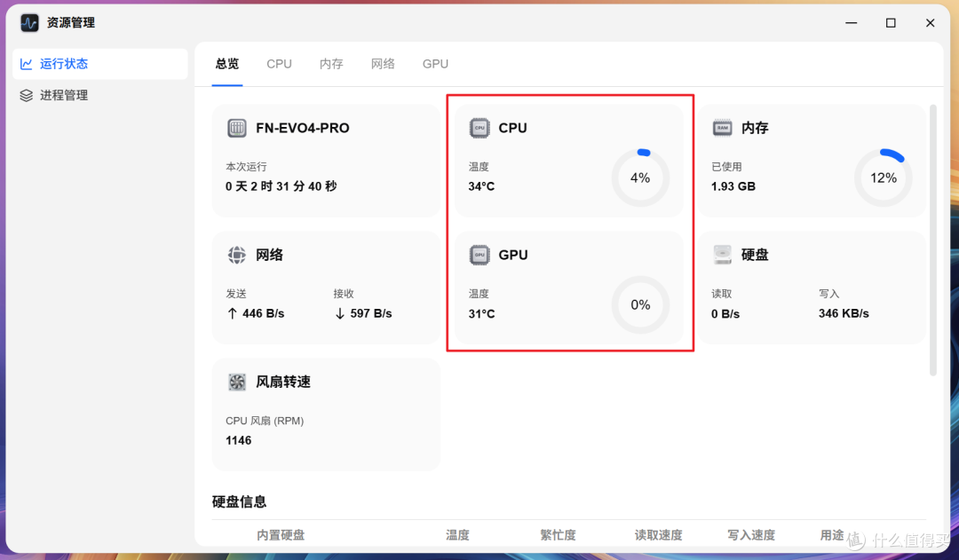
Task: Switch to the 网络 tab
Action: click(383, 64)
